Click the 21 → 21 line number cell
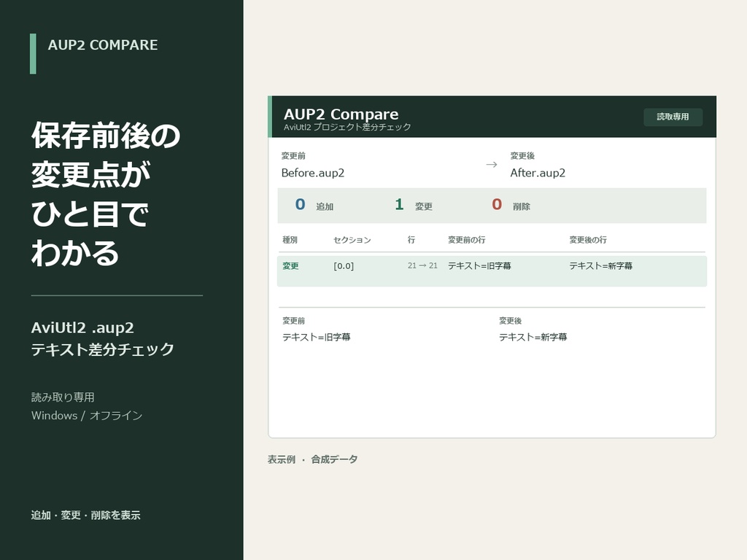 click(422, 265)
